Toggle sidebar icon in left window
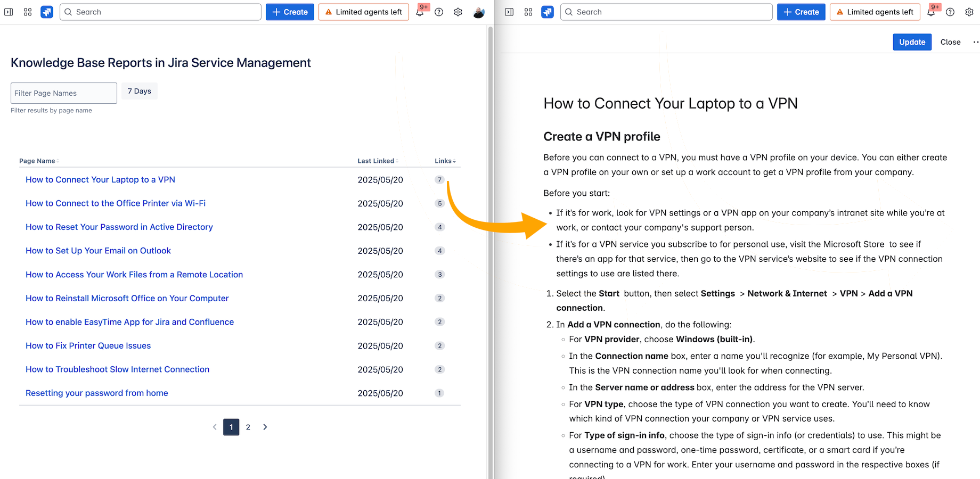This screenshot has width=980, height=479. tap(9, 12)
